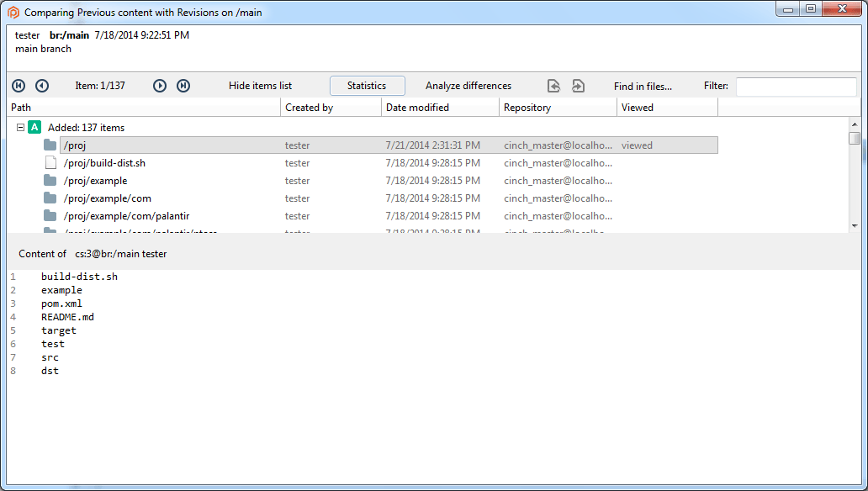
Task: Select the /proj row
Action: click(389, 145)
